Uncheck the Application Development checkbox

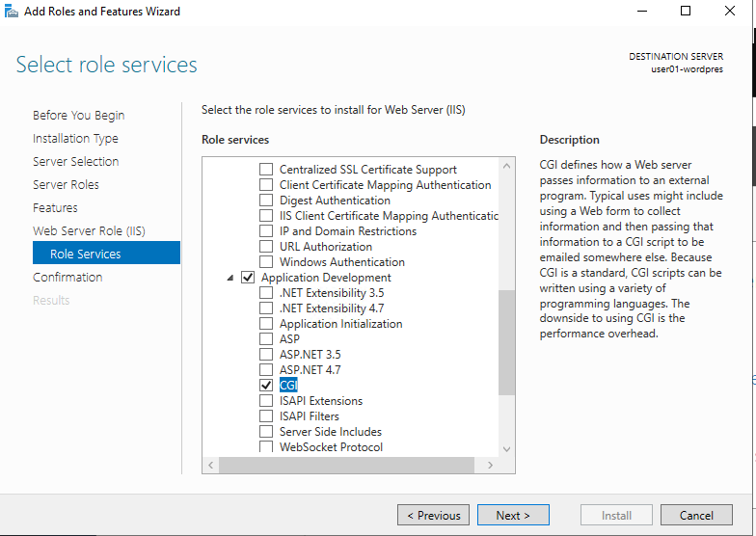point(248,278)
